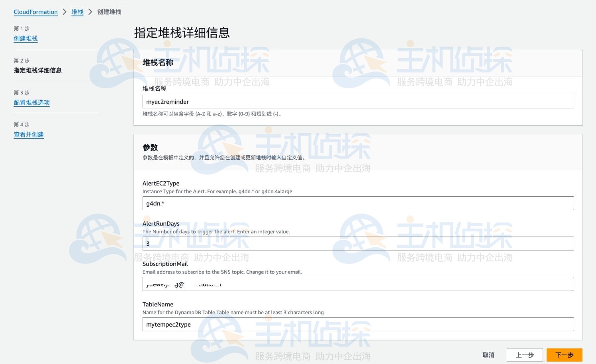Click inside the 堆栈名称 input field
596x364 pixels.
pos(358,102)
